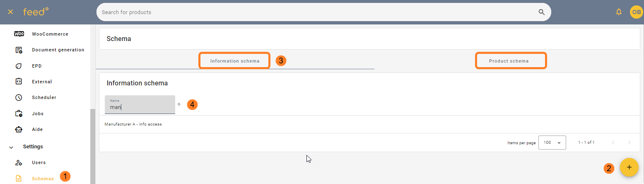This screenshot has width=644, height=184.
Task: Click the search magnifier icon
Action: click(541, 12)
